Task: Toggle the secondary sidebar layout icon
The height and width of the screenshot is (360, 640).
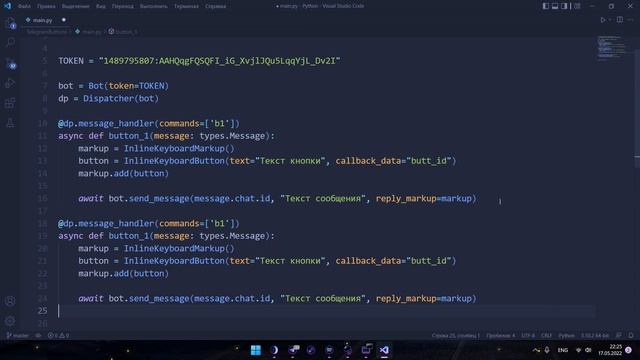Action: point(564,6)
